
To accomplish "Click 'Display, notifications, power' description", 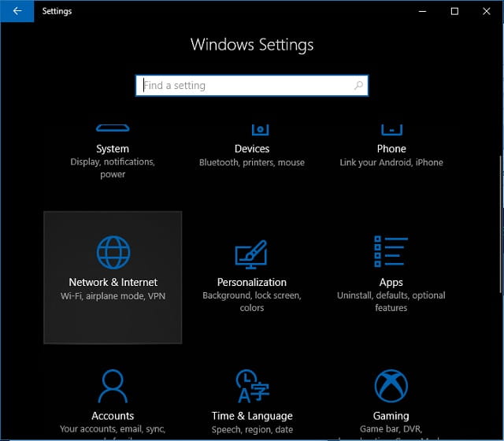I will (113, 168).
